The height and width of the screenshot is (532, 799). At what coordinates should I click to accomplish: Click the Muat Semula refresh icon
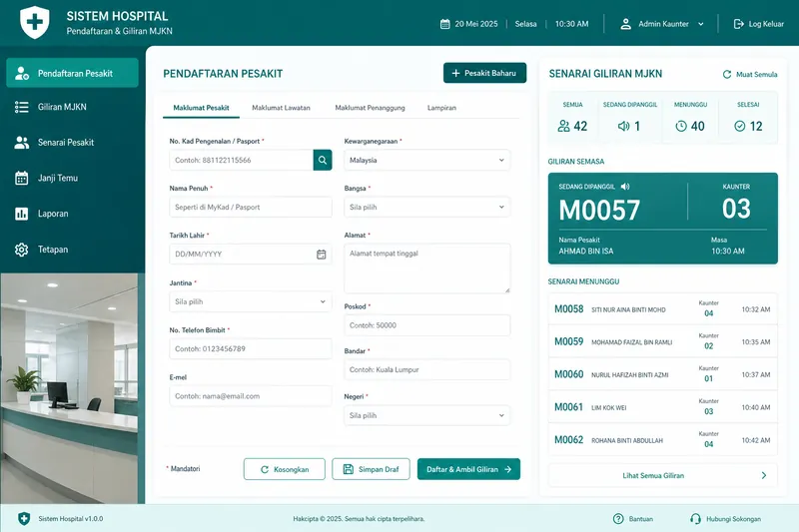[727, 74]
